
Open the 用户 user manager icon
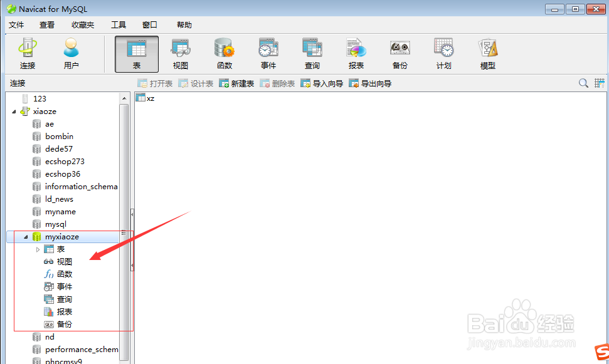(71, 54)
